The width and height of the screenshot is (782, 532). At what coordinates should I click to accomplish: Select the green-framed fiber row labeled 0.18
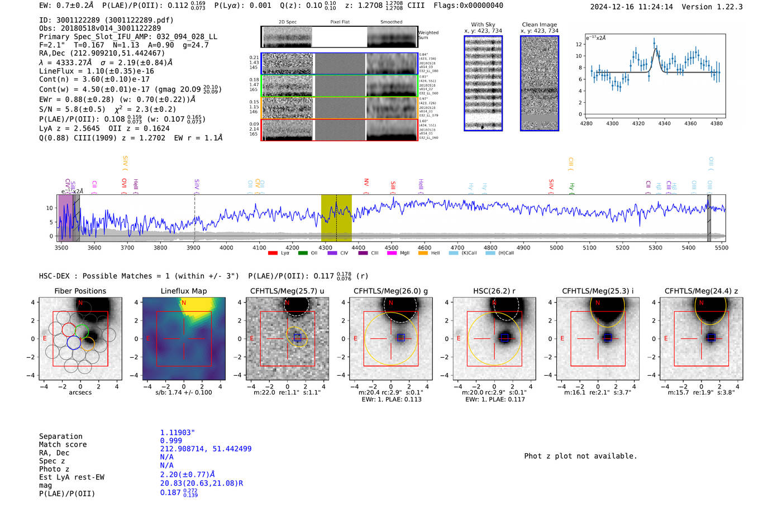point(340,85)
